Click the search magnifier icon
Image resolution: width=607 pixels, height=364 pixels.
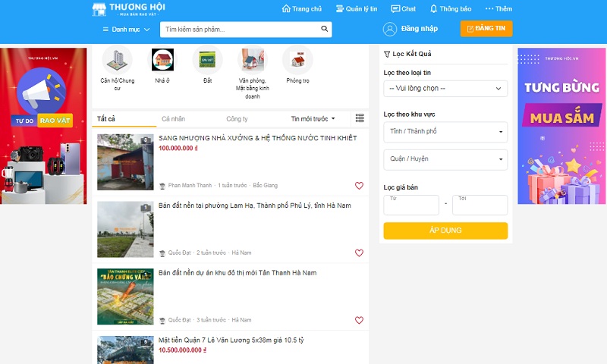coord(325,29)
